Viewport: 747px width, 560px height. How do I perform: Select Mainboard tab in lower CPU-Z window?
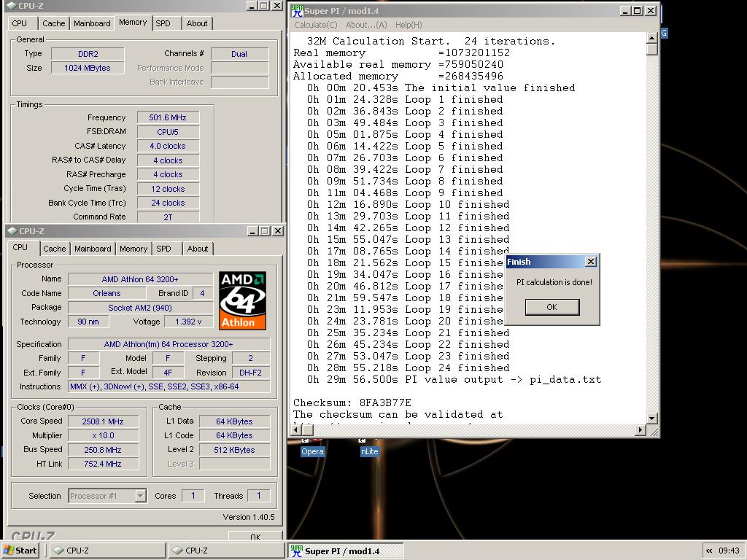(x=93, y=249)
